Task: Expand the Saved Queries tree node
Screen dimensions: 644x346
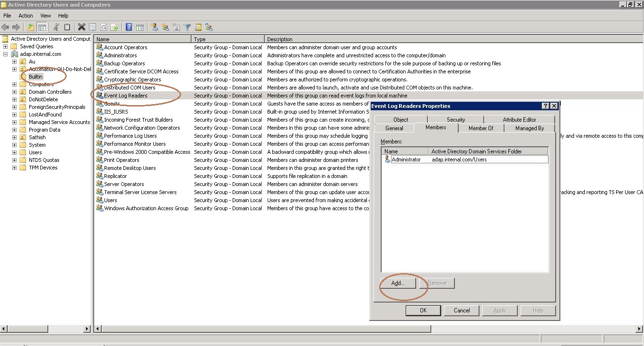Action: 5,46
